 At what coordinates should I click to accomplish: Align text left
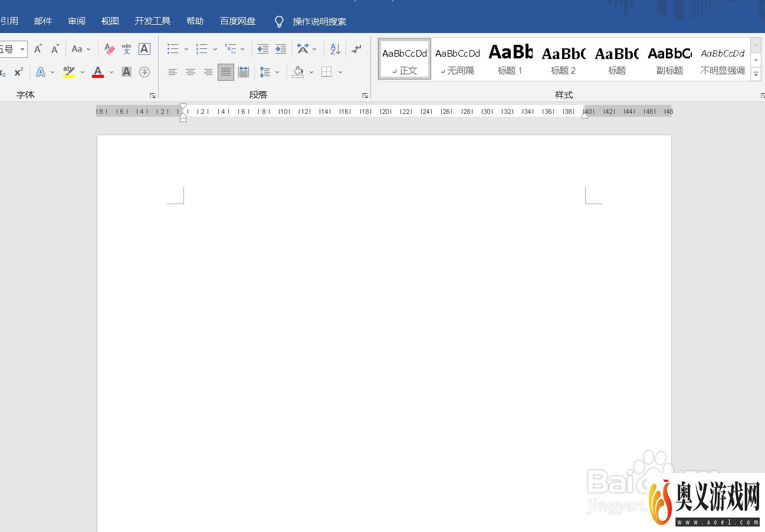tap(173, 72)
